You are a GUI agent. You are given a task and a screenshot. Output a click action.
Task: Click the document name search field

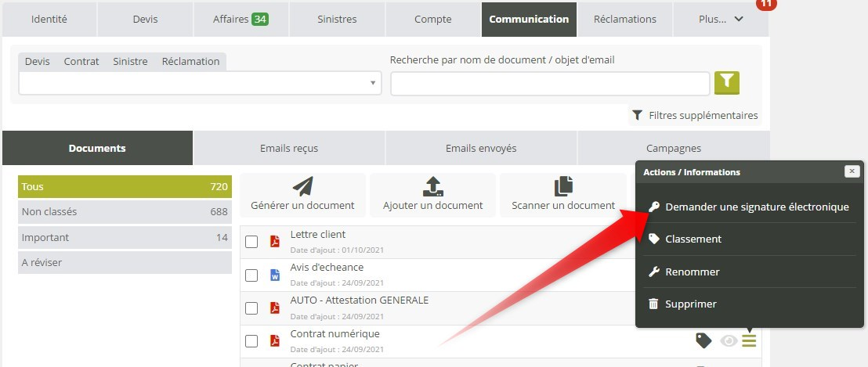click(550, 83)
